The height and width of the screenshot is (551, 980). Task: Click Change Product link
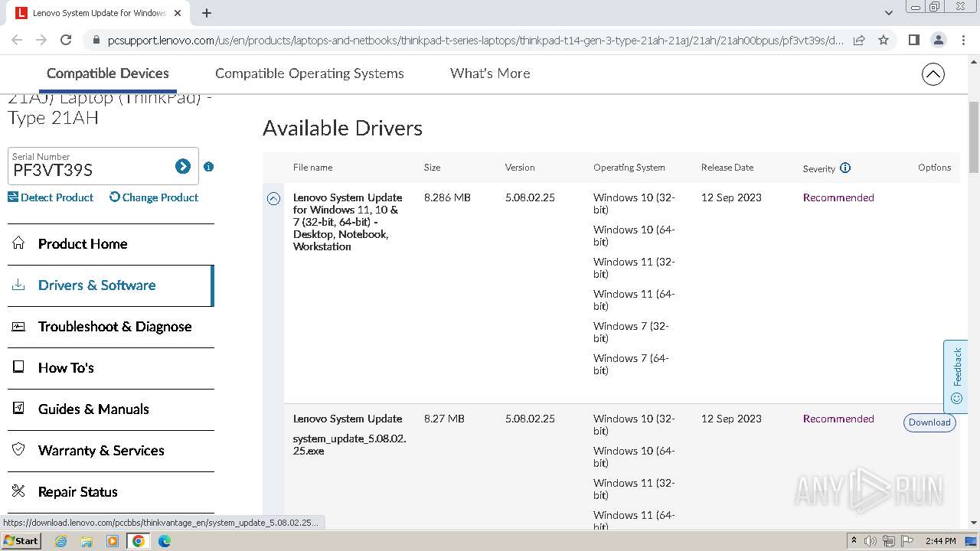click(x=154, y=197)
